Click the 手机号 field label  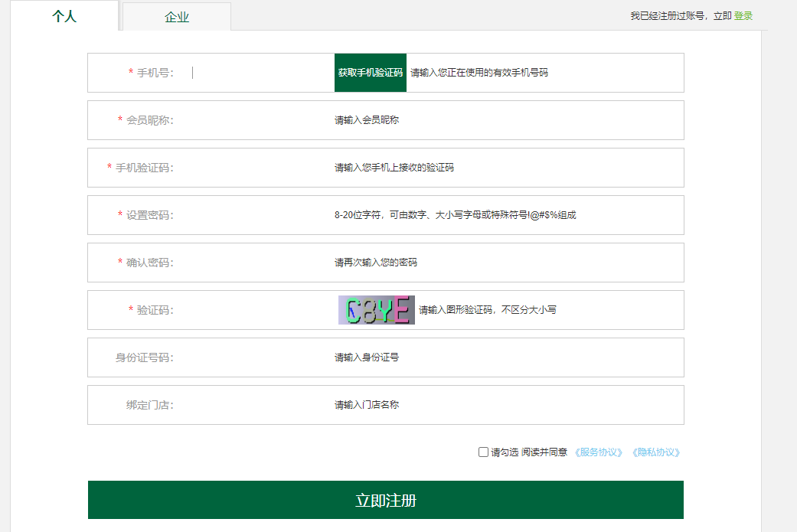point(155,73)
